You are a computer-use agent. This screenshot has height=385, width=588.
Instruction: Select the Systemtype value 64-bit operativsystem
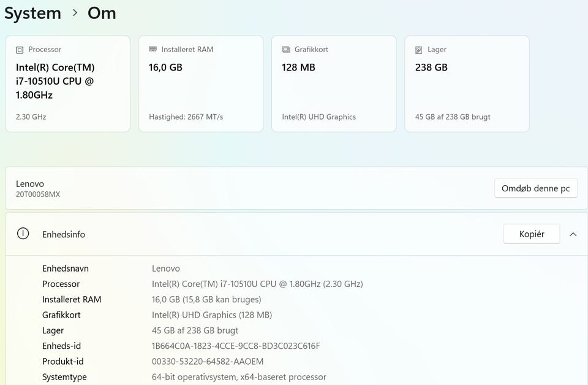239,377
